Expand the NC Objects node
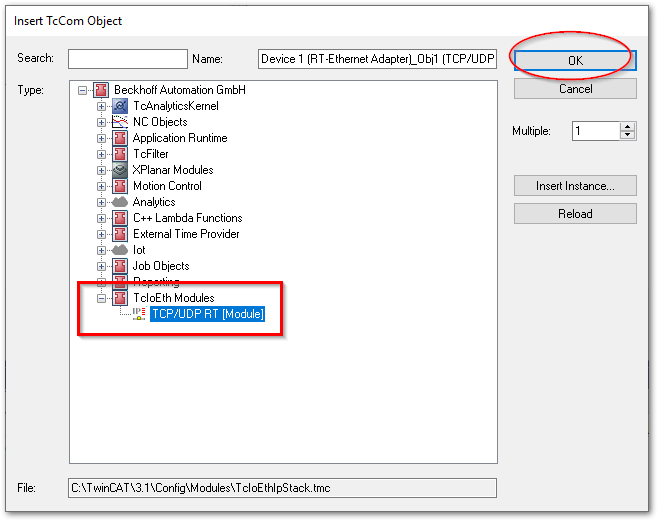The image size is (658, 521). 101,122
